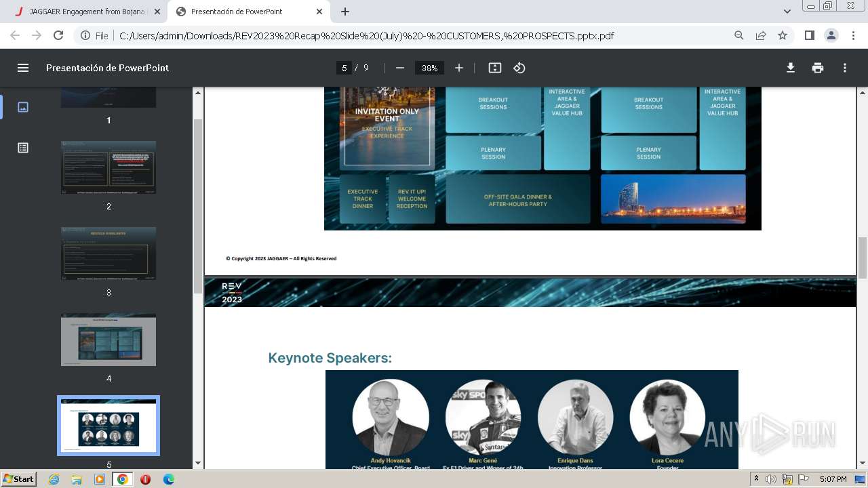The image size is (868, 488).
Task: Reload the current page
Action: tap(58, 35)
